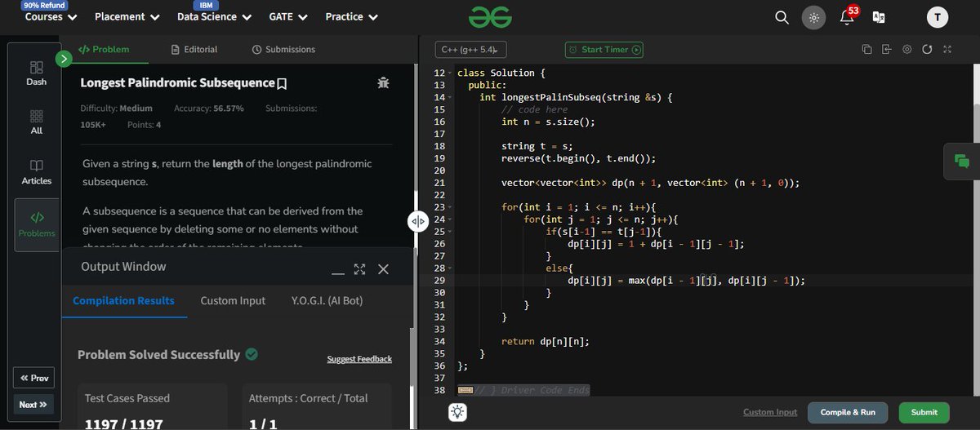Click the Difficulty: Medium text
The height and width of the screenshot is (430, 980).
(x=116, y=108)
